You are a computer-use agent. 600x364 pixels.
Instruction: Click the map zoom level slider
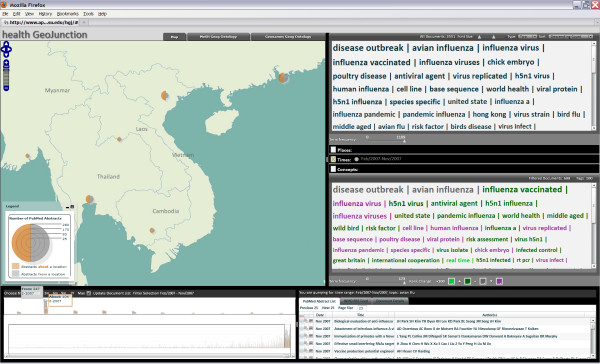(6, 75)
